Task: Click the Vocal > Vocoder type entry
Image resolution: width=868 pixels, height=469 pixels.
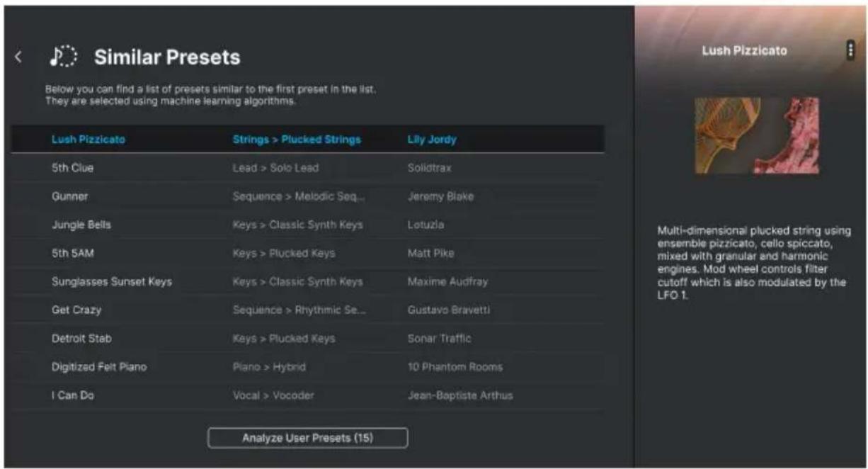Action: (273, 395)
